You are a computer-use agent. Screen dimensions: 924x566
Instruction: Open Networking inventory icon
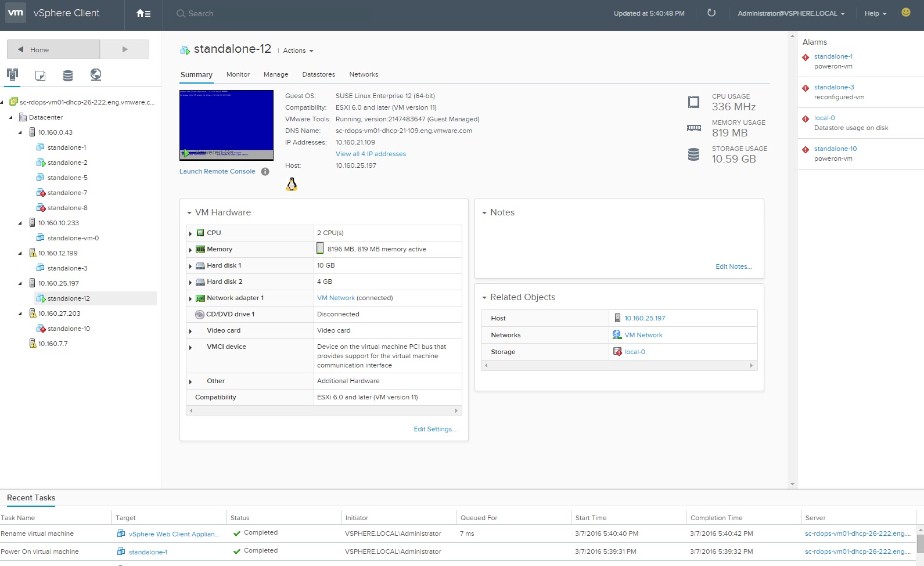click(x=96, y=74)
